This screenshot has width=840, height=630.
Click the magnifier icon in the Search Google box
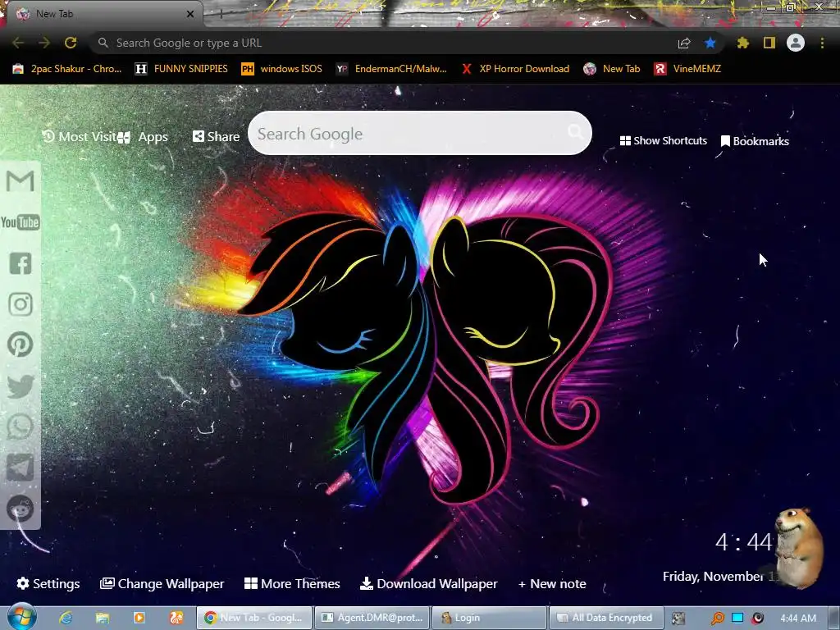(x=575, y=132)
